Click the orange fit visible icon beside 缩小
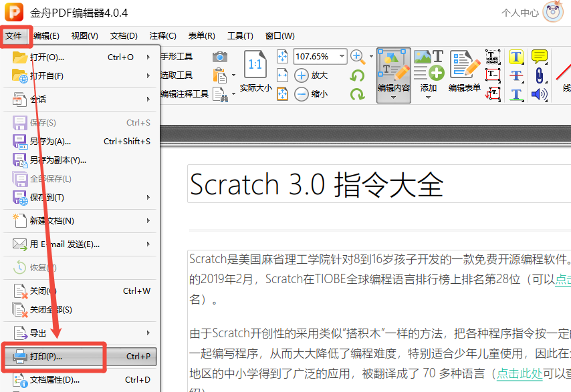Screen dimensions: 571x392 [283, 93]
